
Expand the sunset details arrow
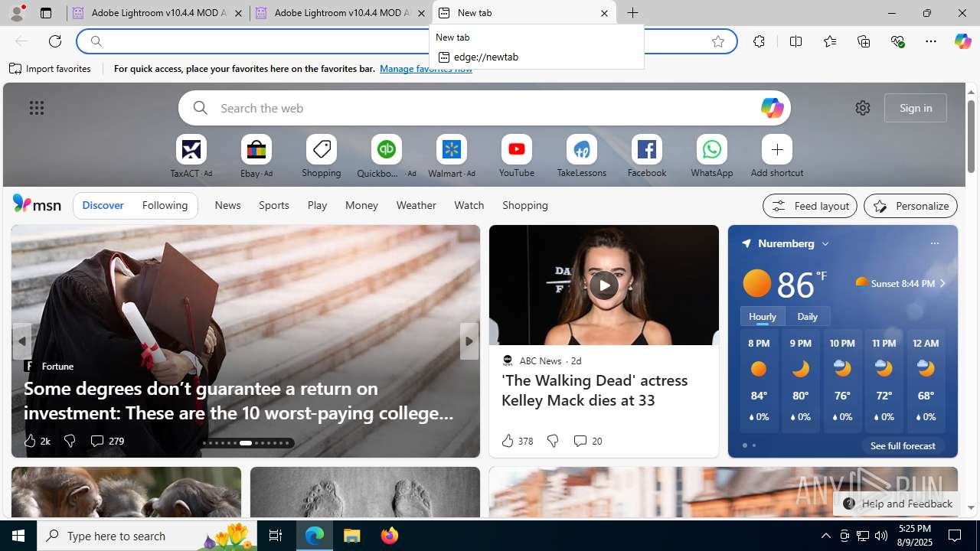click(942, 283)
